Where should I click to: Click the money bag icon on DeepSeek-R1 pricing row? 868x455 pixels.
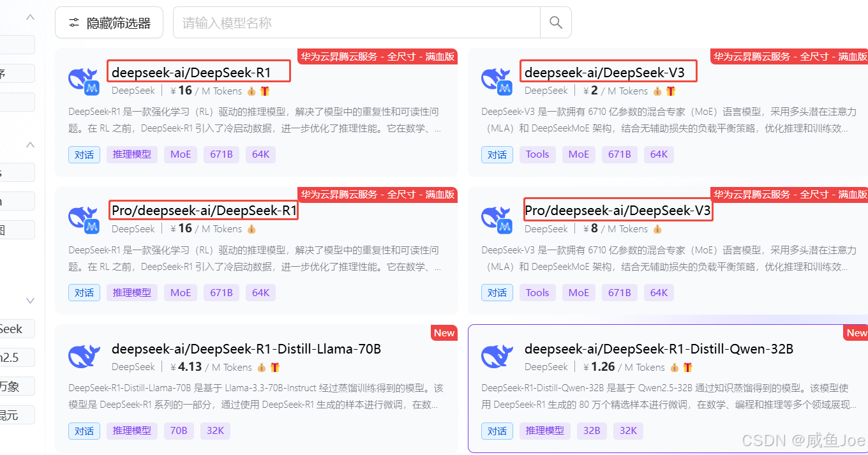coord(252,91)
